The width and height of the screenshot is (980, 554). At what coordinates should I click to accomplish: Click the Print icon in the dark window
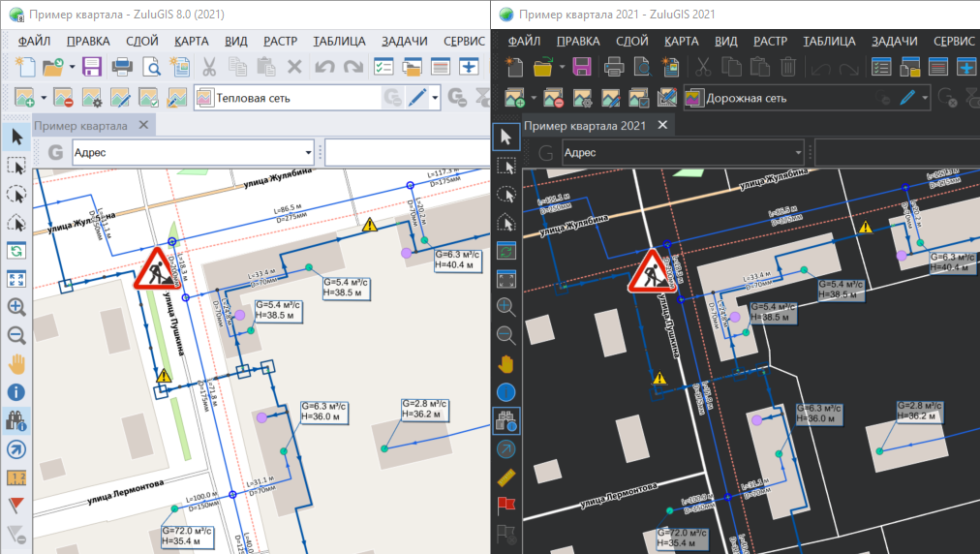[x=614, y=67]
